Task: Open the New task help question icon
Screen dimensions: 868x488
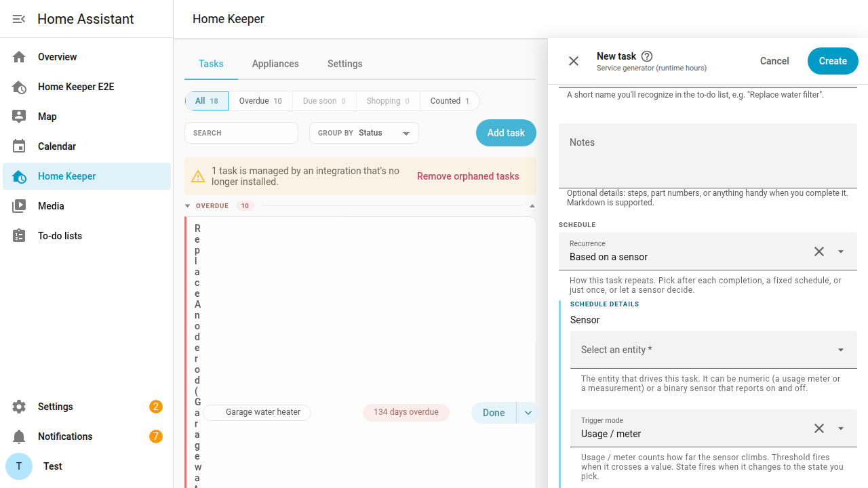Action: coord(647,56)
